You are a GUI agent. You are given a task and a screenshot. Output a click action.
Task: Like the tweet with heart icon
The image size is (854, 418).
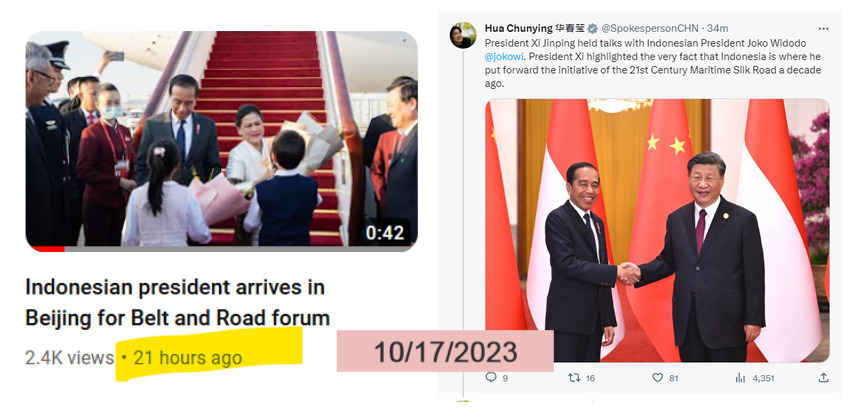(x=657, y=377)
